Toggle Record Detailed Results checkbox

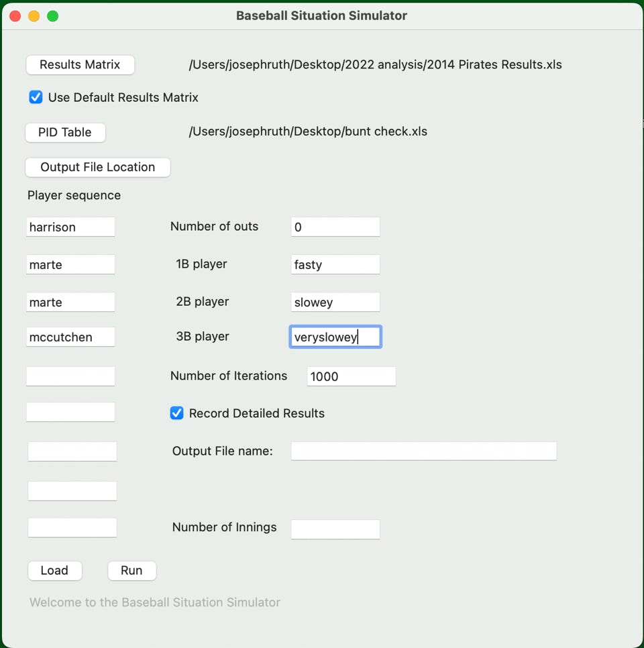coord(176,413)
